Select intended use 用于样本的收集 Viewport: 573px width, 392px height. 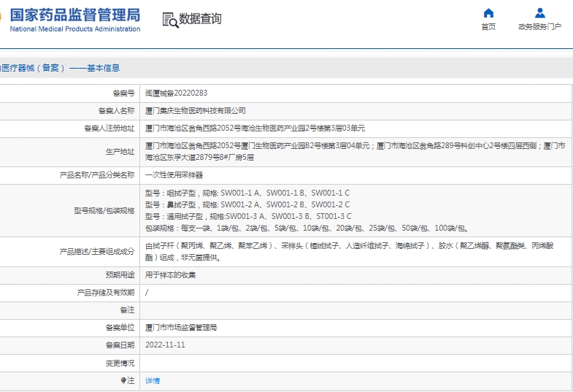(170, 274)
